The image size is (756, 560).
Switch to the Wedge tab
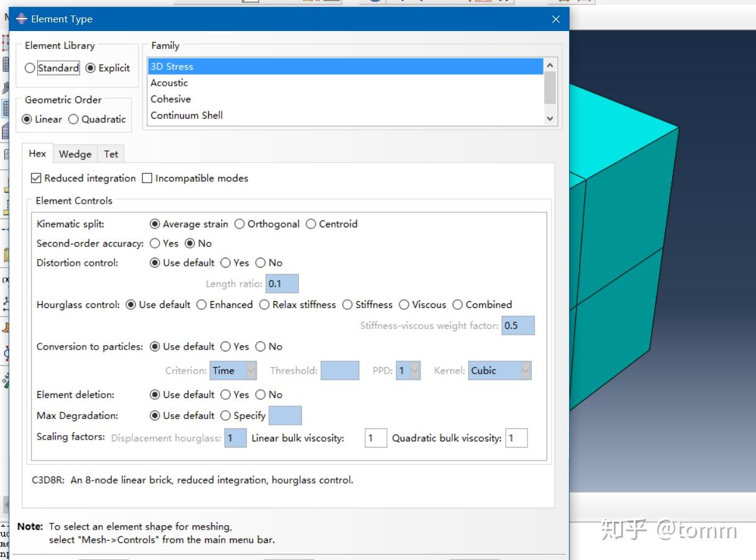75,153
